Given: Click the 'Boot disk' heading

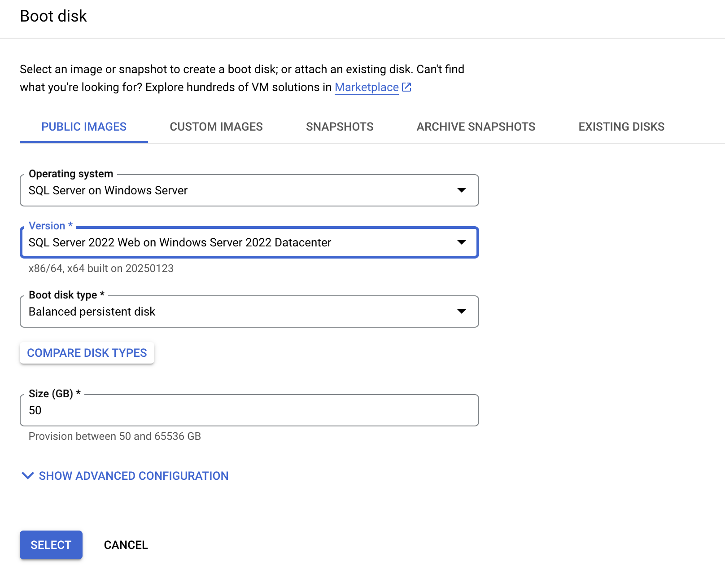Looking at the screenshot, I should point(53,16).
